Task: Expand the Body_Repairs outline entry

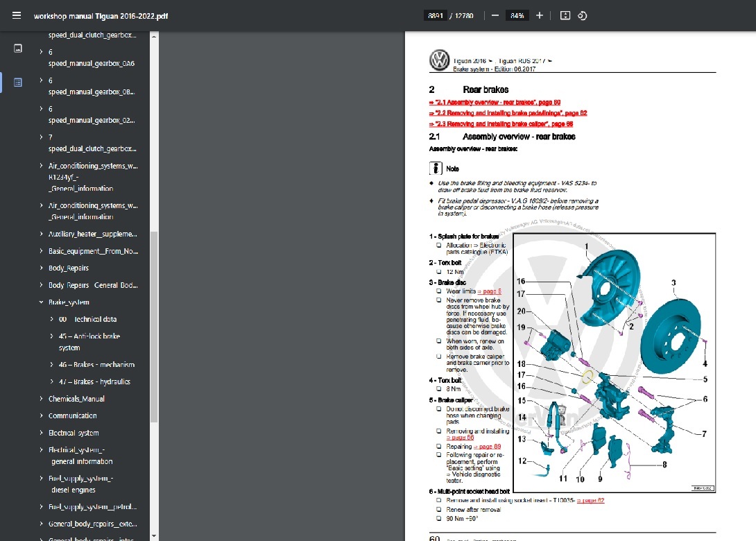Action: pyautogui.click(x=41, y=268)
